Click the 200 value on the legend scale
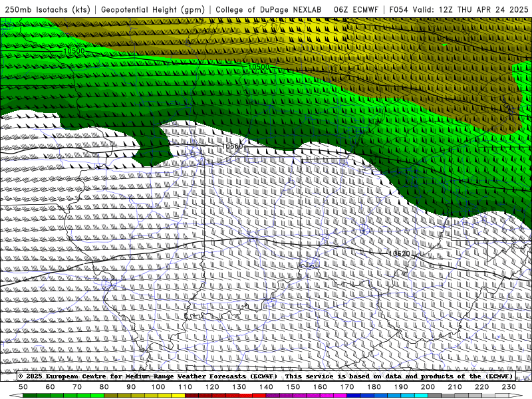 [x=428, y=387]
